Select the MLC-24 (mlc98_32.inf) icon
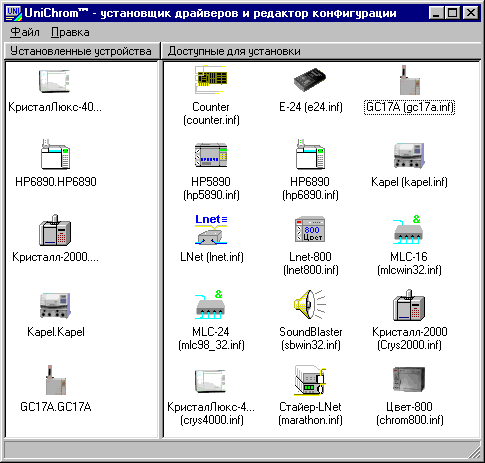 [210, 305]
